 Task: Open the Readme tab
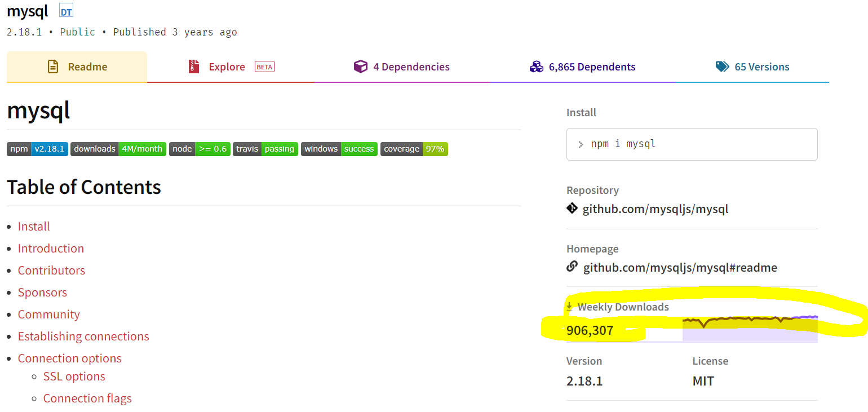point(77,67)
